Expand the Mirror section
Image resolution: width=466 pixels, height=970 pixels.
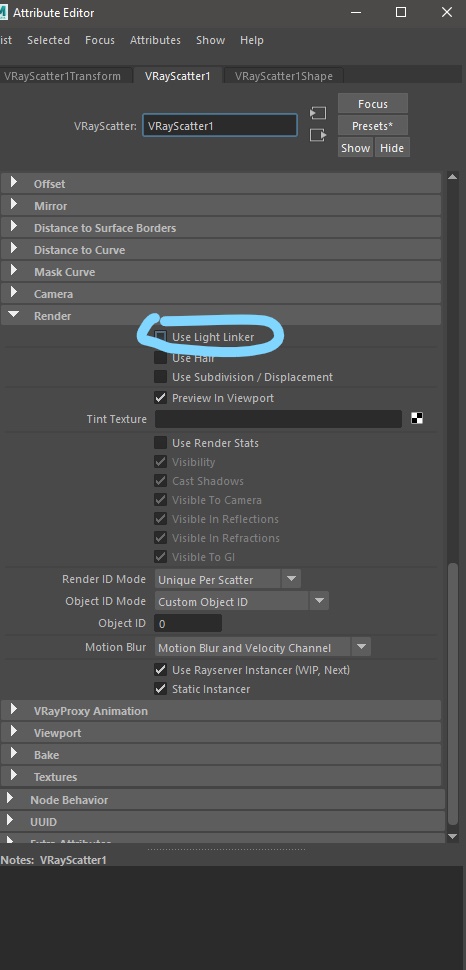point(221,205)
